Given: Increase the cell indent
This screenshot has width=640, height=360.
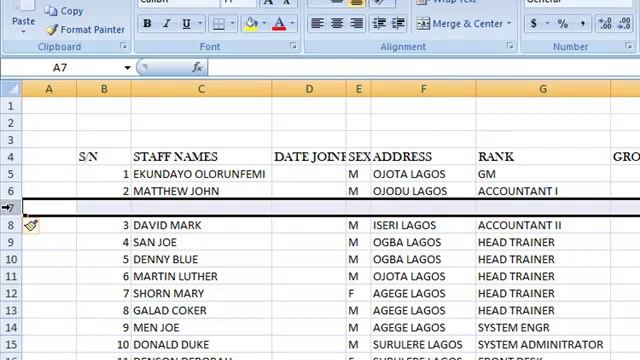Looking at the screenshot, I should pyautogui.click(x=398, y=24).
